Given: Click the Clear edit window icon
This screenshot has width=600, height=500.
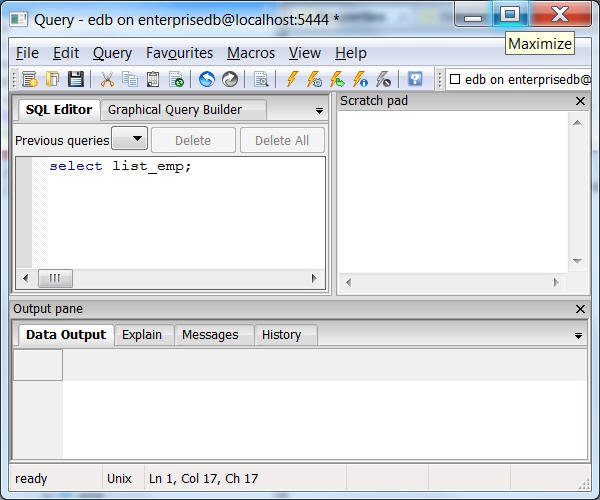Looking at the screenshot, I should [176, 80].
